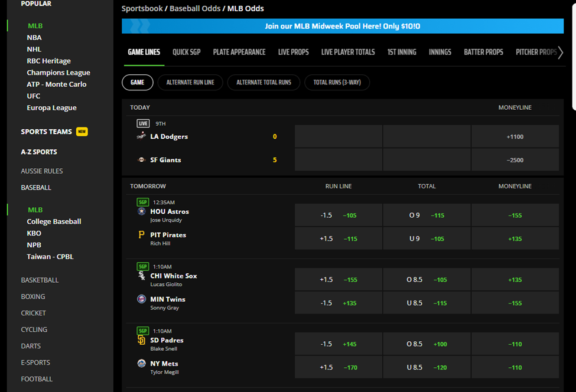
Task: Bet MIN Twins run line -1.5 +135
Action: tap(339, 303)
